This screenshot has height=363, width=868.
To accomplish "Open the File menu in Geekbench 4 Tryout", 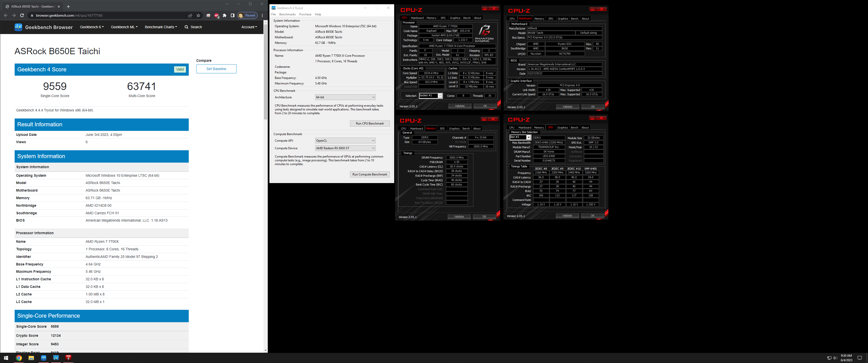I will (x=273, y=14).
